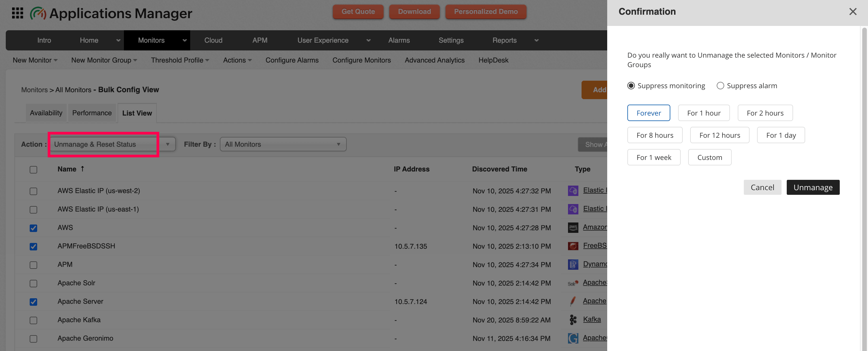Uncheck the Apache Server row
Image resolution: width=868 pixels, height=351 pixels.
(x=33, y=302)
